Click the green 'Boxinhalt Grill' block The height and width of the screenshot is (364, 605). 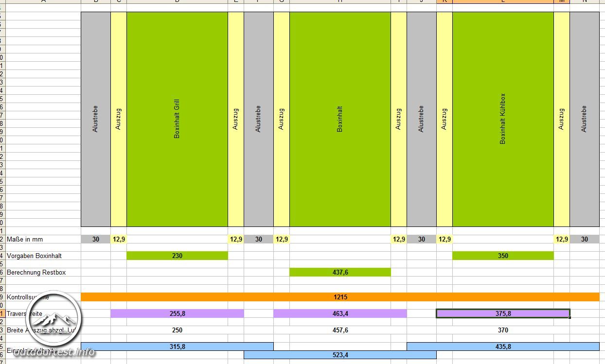point(177,119)
